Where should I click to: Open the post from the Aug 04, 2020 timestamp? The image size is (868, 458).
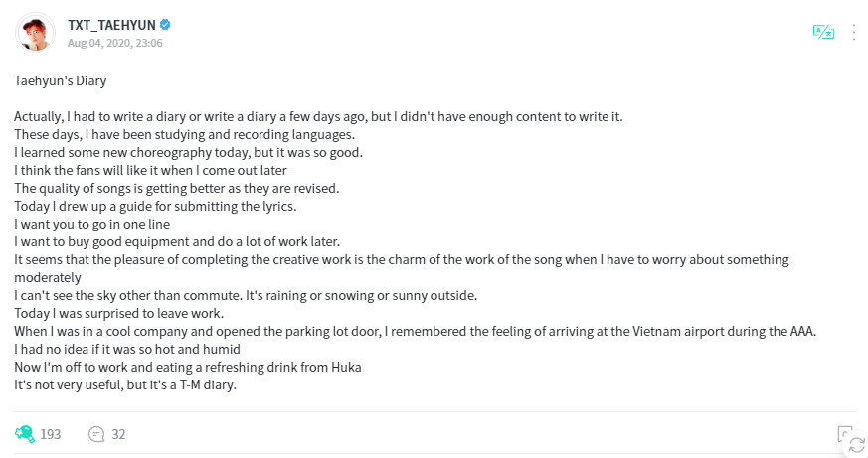(115, 43)
